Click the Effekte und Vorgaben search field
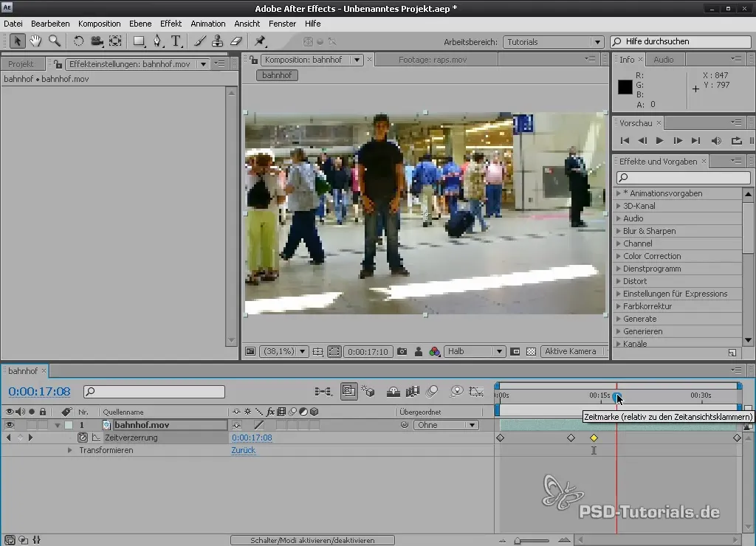 [683, 177]
